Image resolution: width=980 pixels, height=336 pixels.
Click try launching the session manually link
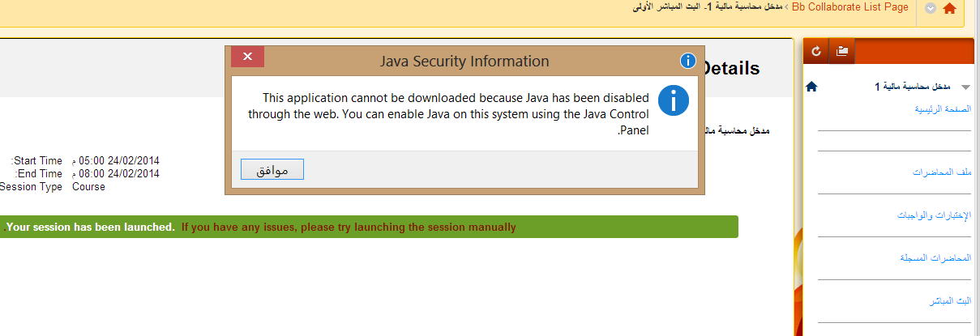pyautogui.click(x=349, y=227)
